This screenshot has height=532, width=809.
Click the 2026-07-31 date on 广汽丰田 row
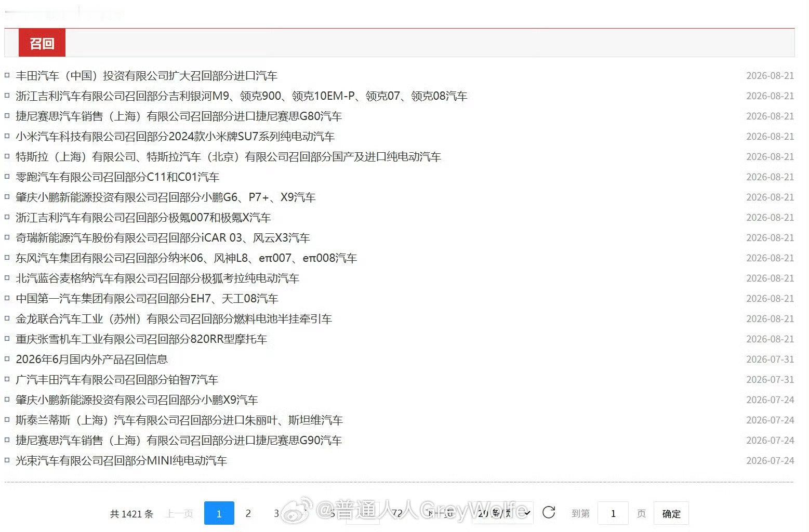(770, 380)
